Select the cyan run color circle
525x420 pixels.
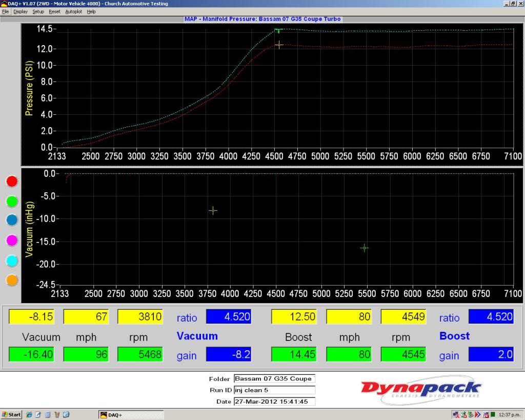point(12,261)
